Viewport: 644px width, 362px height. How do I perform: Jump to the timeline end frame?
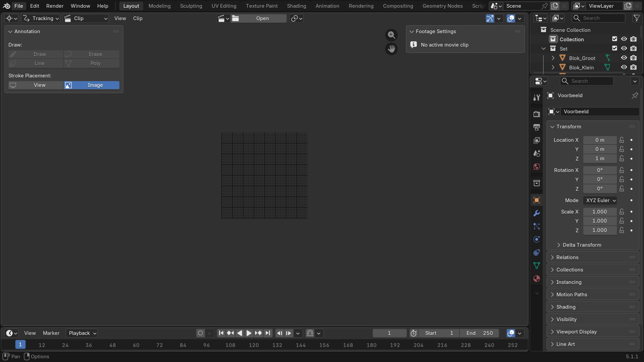coord(268,333)
